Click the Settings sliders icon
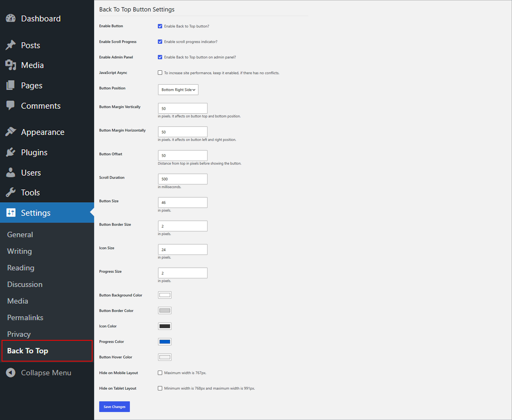Screen dimensions: 512x420 coord(11,213)
